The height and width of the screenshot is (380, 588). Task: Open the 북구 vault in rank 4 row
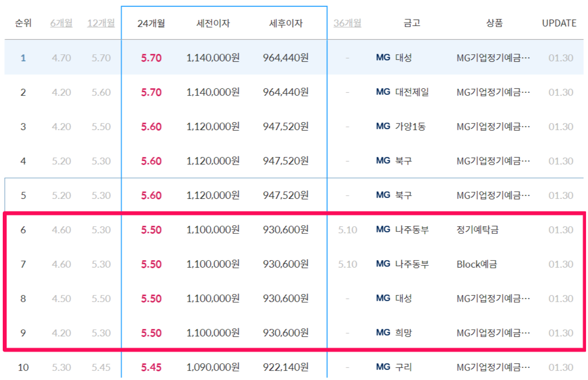403,161
